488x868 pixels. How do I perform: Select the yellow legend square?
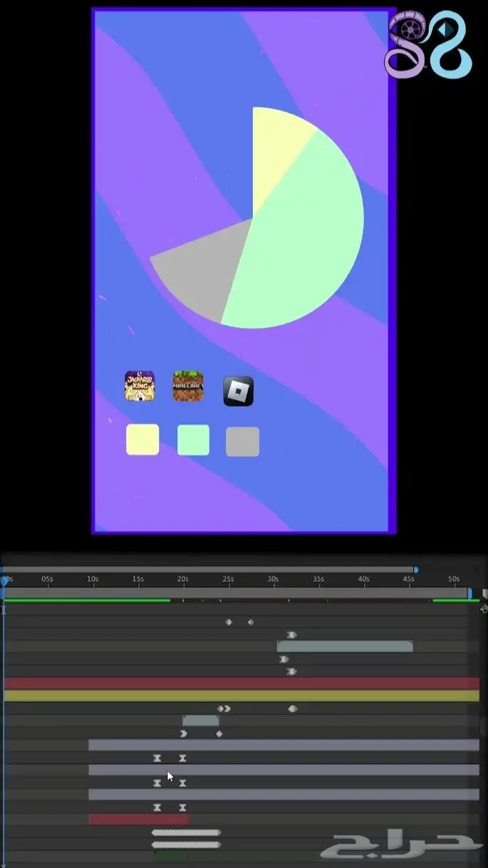[142, 440]
